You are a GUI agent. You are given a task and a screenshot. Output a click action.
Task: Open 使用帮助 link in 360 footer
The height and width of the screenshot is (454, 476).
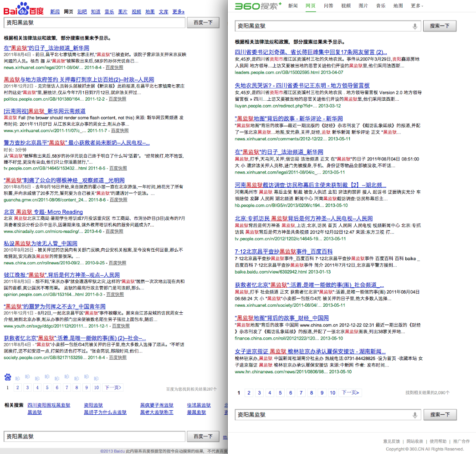click(x=438, y=441)
